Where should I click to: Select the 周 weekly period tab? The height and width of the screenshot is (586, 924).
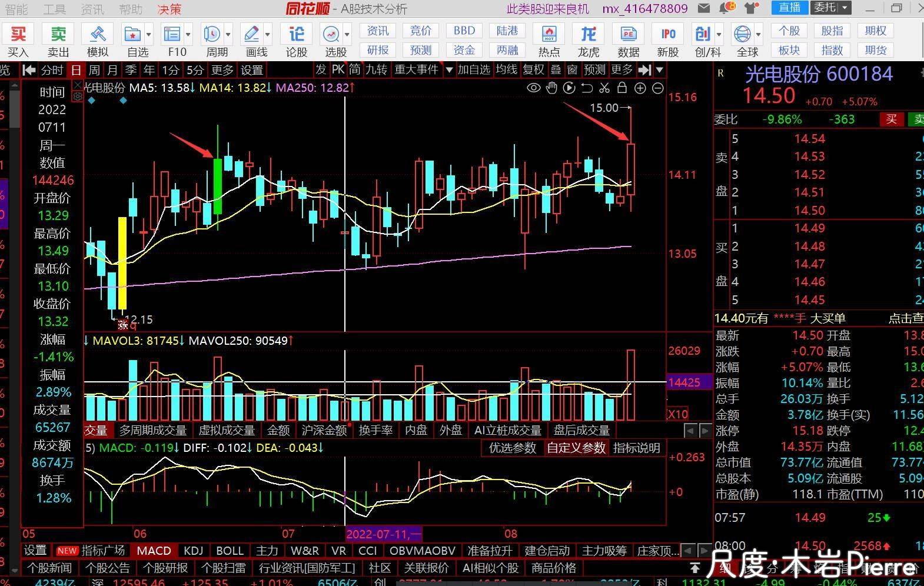click(x=94, y=70)
